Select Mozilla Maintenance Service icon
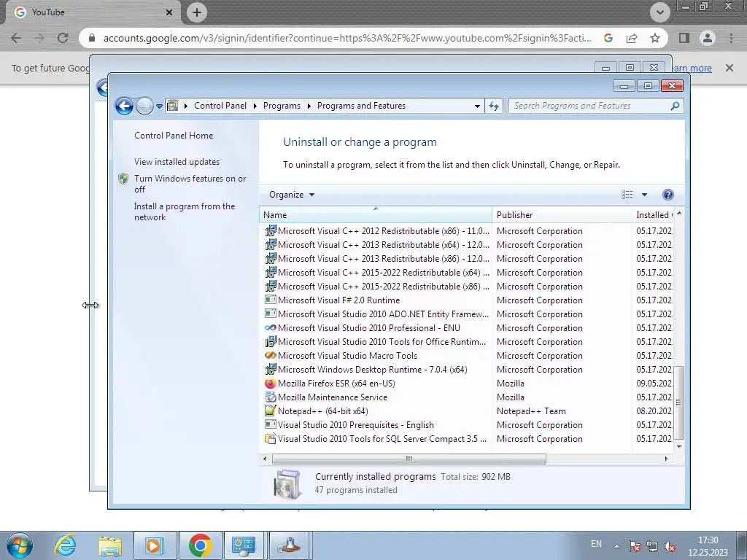This screenshot has height=560, width=747. [x=270, y=397]
